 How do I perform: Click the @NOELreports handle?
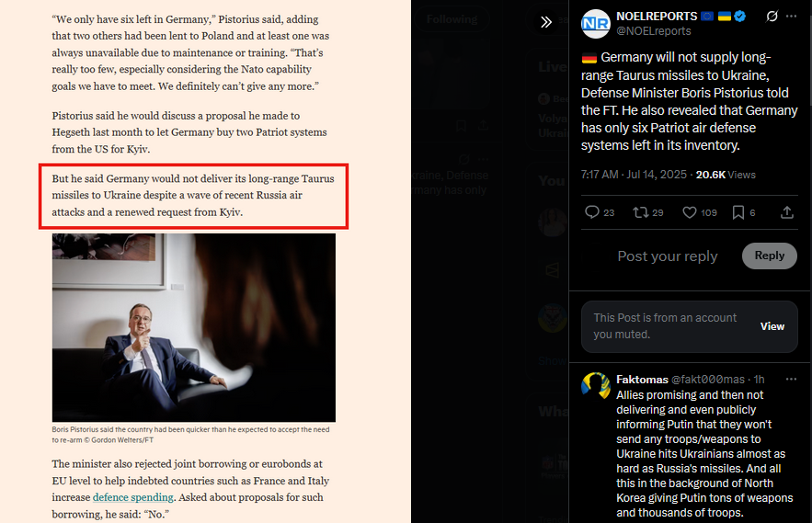[654, 31]
